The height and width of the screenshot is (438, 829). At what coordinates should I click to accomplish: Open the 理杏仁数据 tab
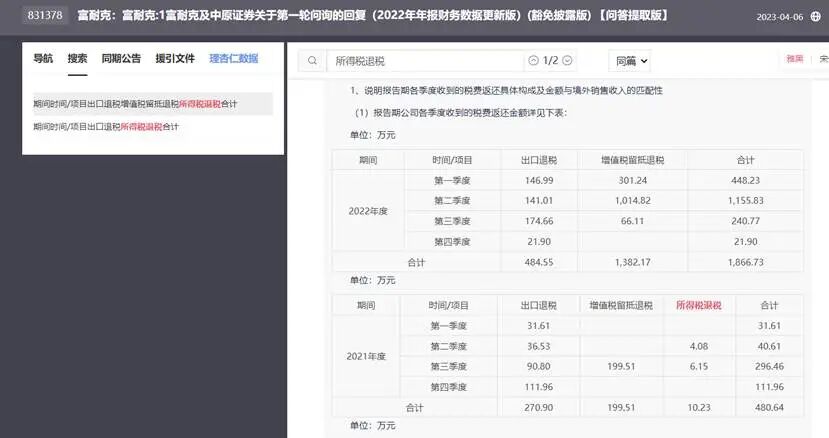coord(234,58)
